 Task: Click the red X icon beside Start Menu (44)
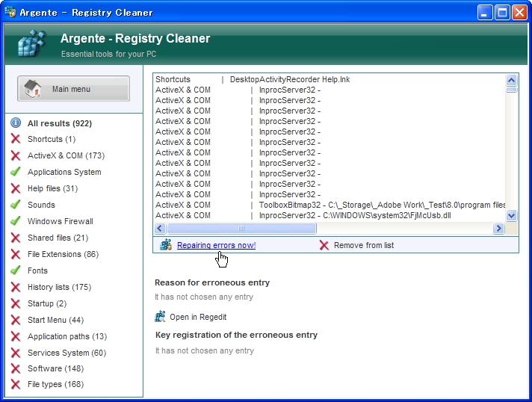[16, 320]
